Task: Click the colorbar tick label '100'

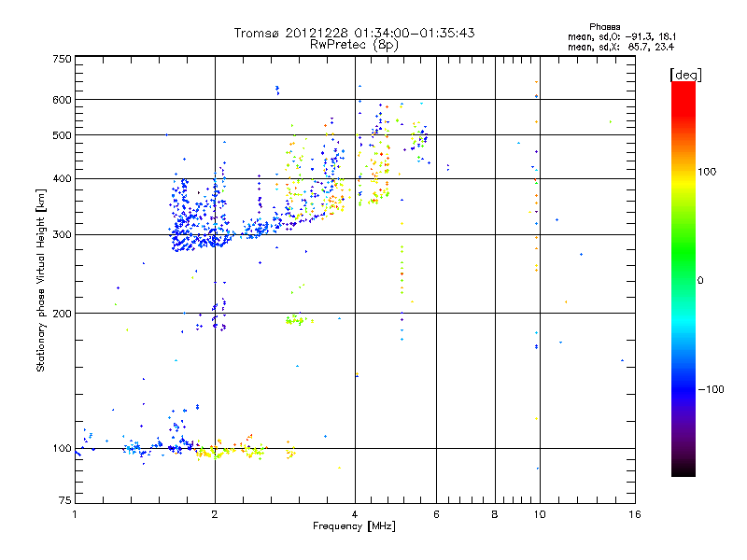Action: point(707,172)
